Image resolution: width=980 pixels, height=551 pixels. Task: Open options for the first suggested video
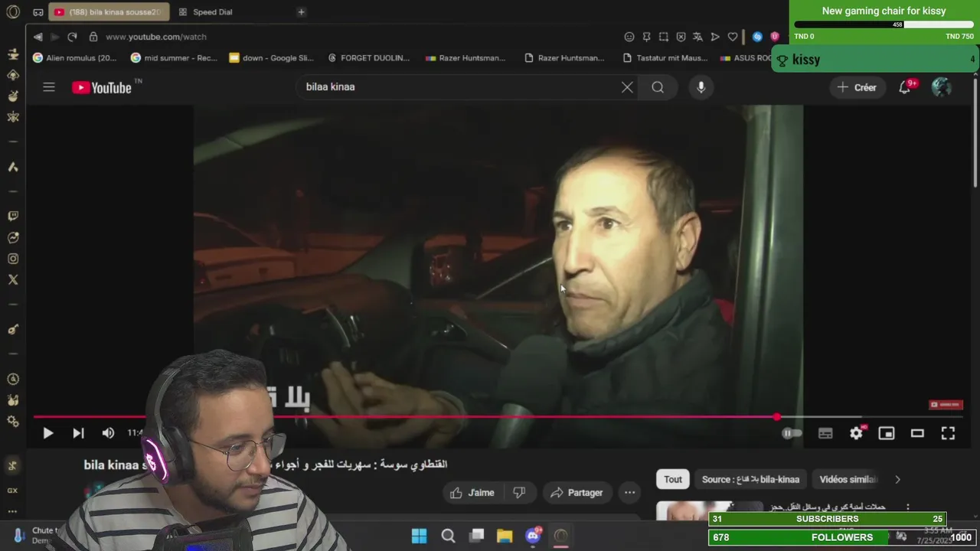(x=907, y=507)
